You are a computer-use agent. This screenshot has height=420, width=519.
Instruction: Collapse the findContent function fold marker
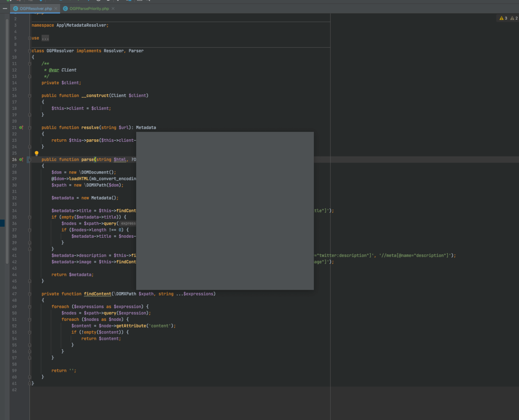pyautogui.click(x=30, y=294)
